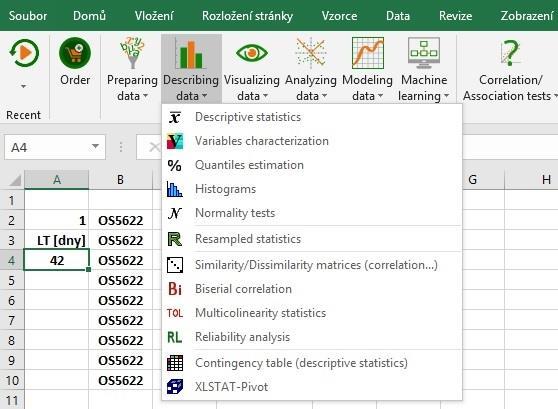Select Normality tests entry

[312, 213]
